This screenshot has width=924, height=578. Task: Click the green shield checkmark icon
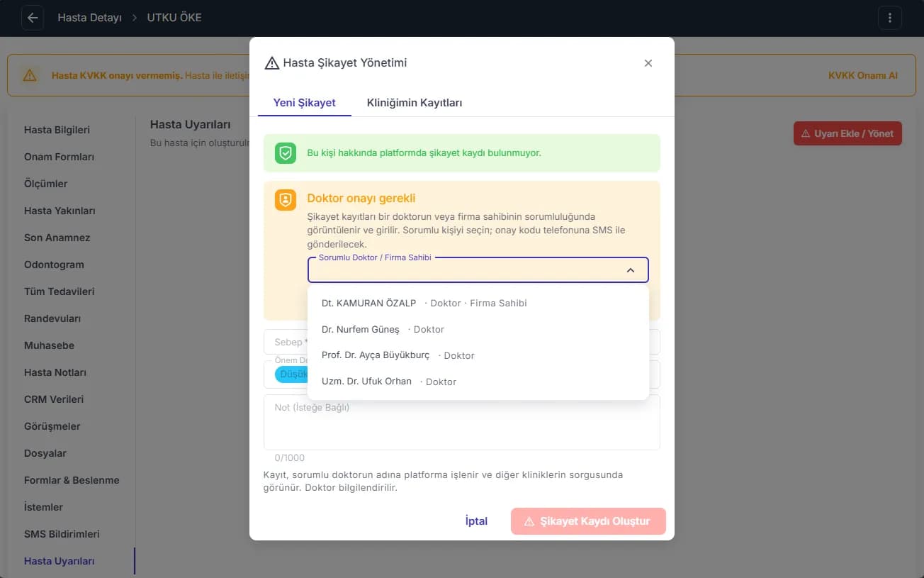(286, 152)
